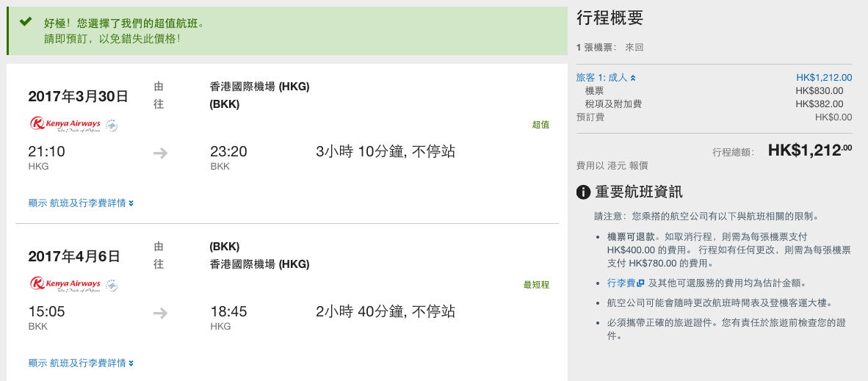Image resolution: width=868 pixels, height=381 pixels.
Task: Click the green checkmark icon in banner
Action: (25, 22)
